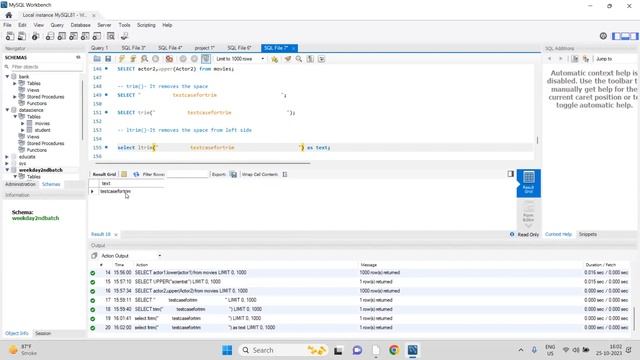Reconnect to DBMS icon
Image resolution: width=640 pixels, height=360 pixels.
tap(124, 36)
